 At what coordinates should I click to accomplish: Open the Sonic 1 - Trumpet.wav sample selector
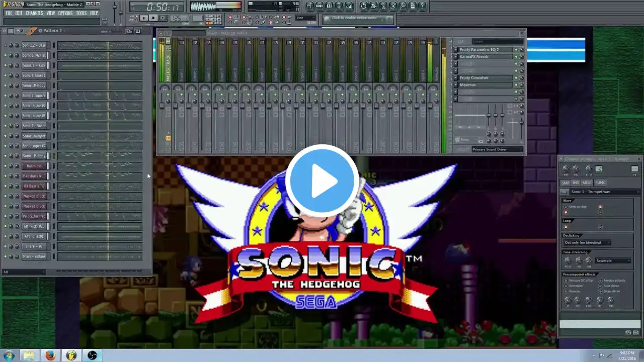605,192
